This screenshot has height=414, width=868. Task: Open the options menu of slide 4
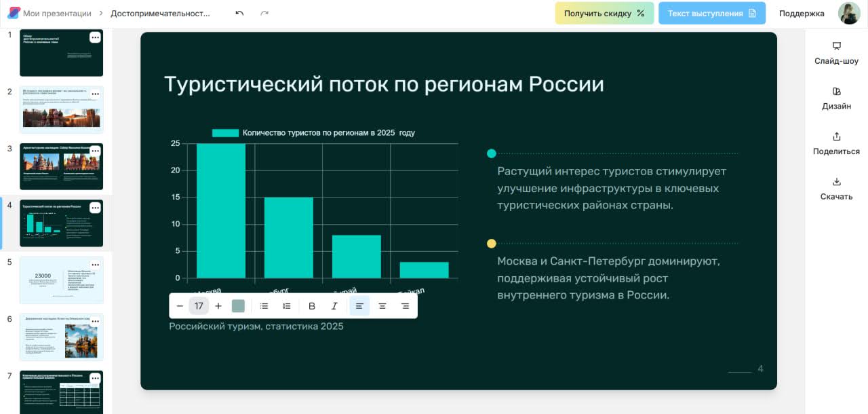[x=95, y=208]
